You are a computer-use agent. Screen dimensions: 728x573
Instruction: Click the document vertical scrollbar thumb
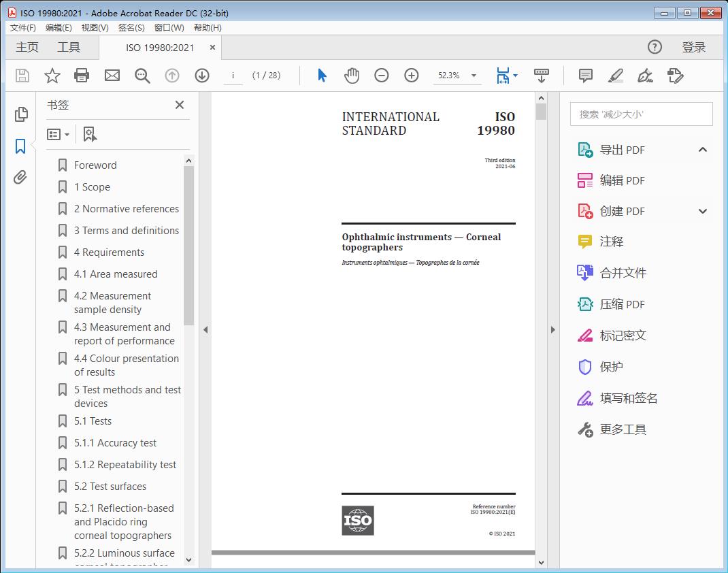click(541, 112)
